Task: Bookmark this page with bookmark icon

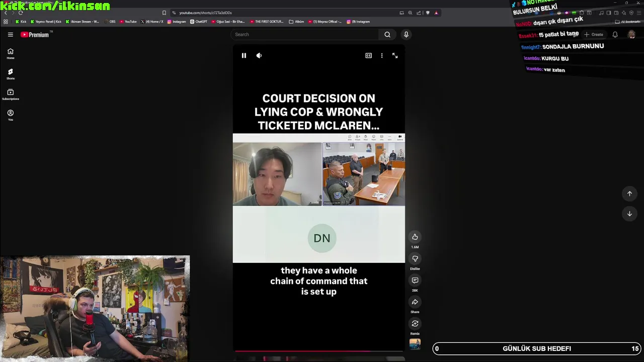Action: coord(164,13)
